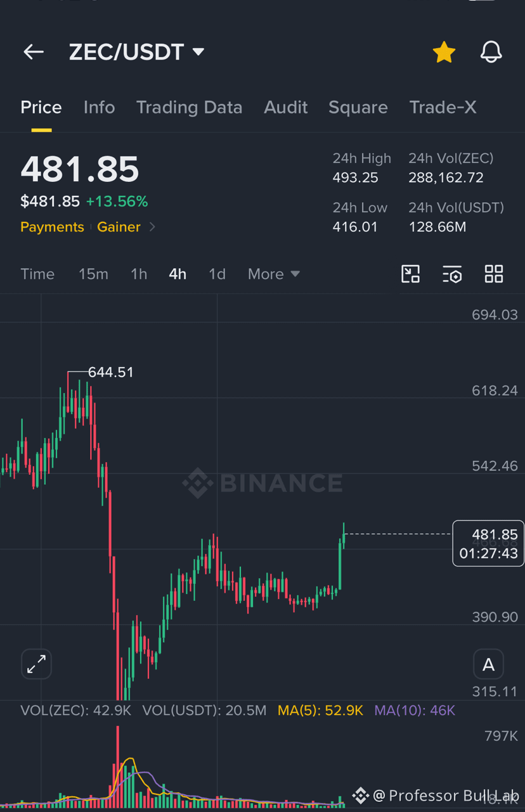Screen dimensions: 525x812
Task: Switch to the Info tab
Action: [100, 107]
